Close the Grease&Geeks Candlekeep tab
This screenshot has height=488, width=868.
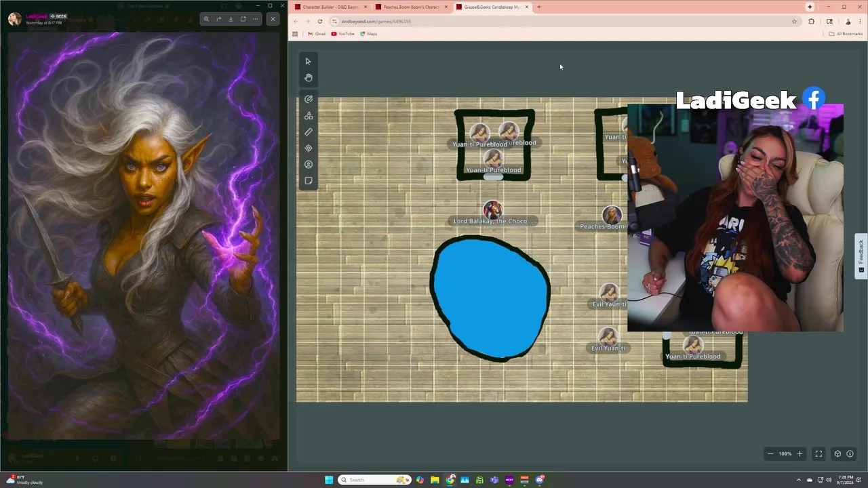coord(527,7)
